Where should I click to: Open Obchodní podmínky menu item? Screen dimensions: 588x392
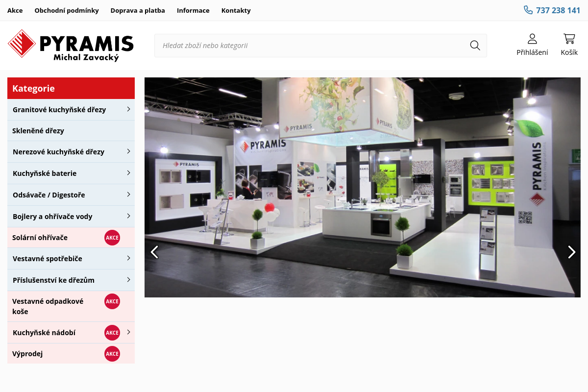[67, 10]
